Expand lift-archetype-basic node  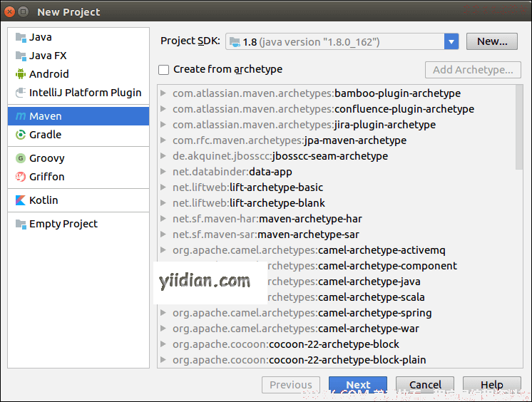coord(163,187)
